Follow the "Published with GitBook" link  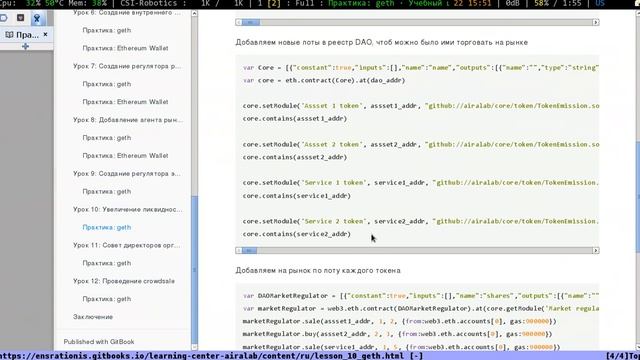click(x=99, y=342)
